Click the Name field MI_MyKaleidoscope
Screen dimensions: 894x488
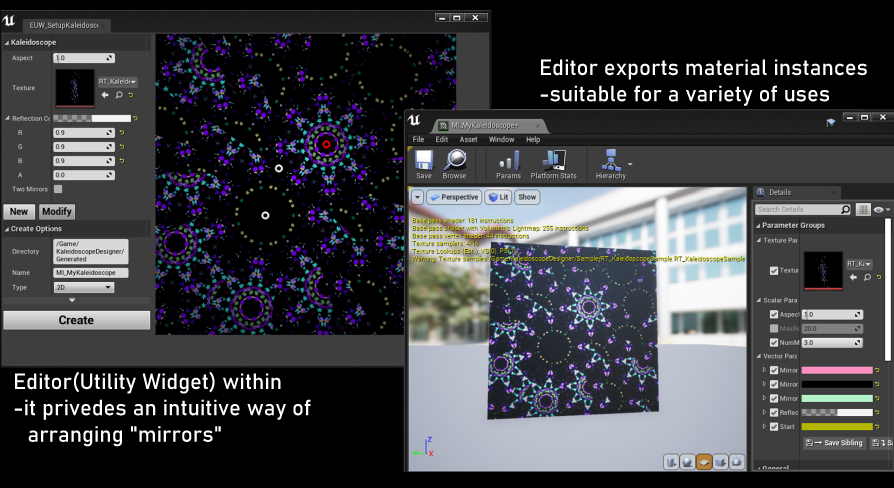(x=91, y=273)
